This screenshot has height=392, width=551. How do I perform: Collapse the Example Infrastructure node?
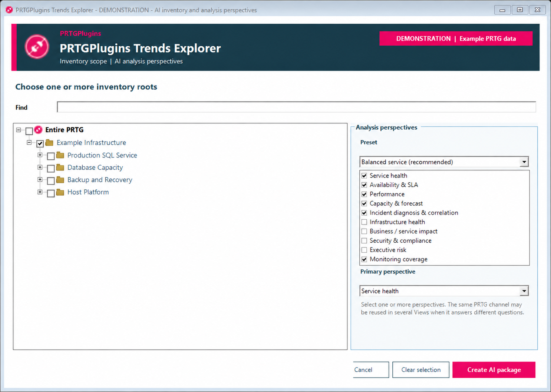[x=29, y=143]
